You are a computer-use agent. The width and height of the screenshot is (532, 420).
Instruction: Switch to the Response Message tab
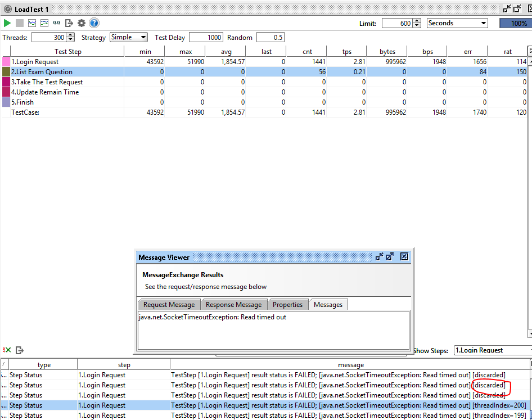pyautogui.click(x=233, y=305)
